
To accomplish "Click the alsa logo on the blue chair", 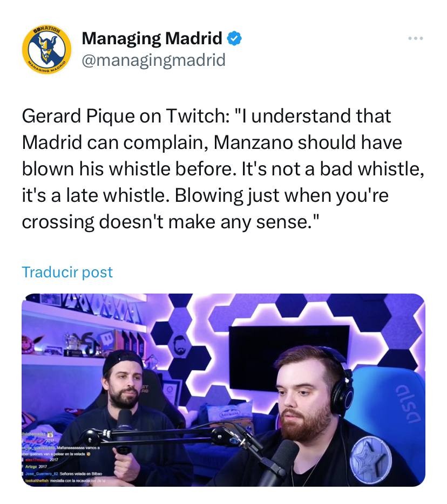I will pyautogui.click(x=409, y=404).
